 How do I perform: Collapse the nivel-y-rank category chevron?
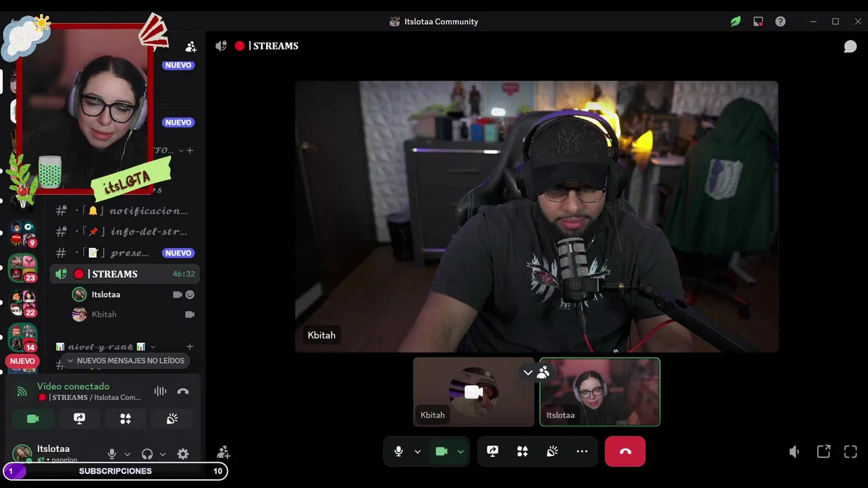[x=153, y=347]
